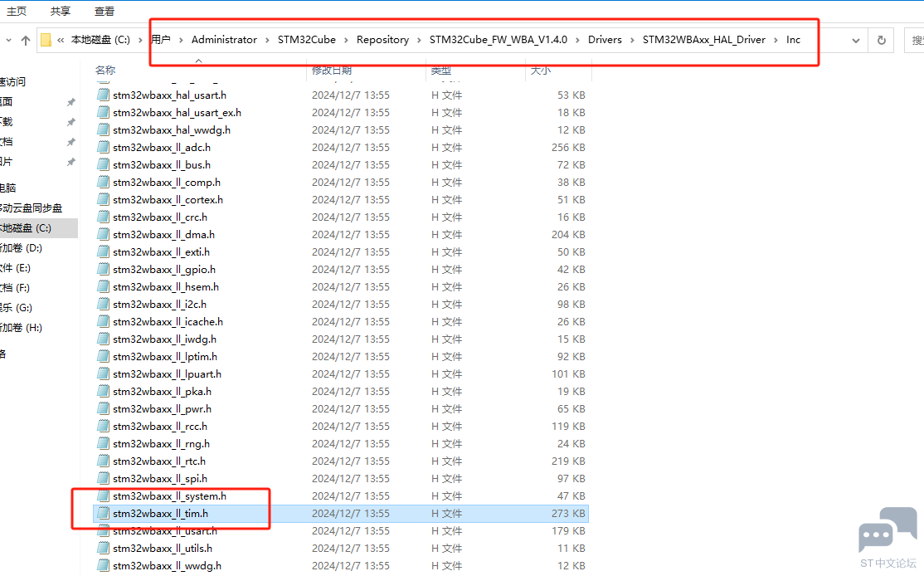The image size is (924, 576).
Task: Navigate to Drivers breadcrumb
Action: pos(605,40)
